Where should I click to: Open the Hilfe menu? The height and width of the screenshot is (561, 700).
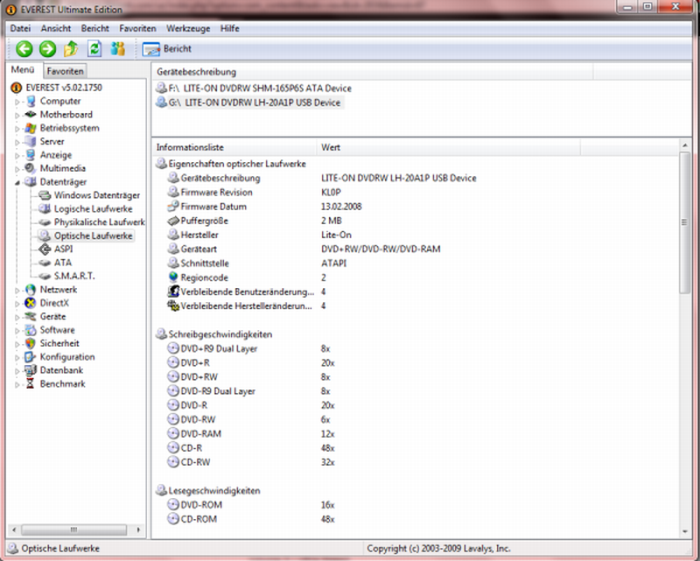[x=229, y=29]
